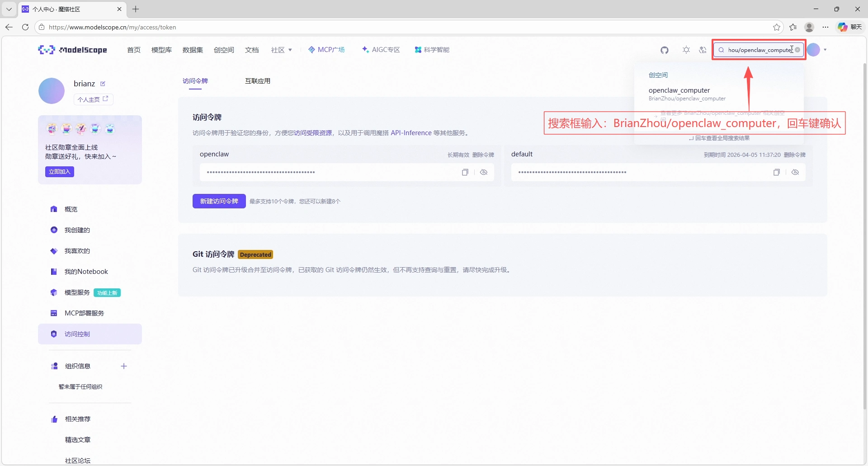The image size is (868, 466).
Task: Open the GitHub icon in the header
Action: [664, 50]
